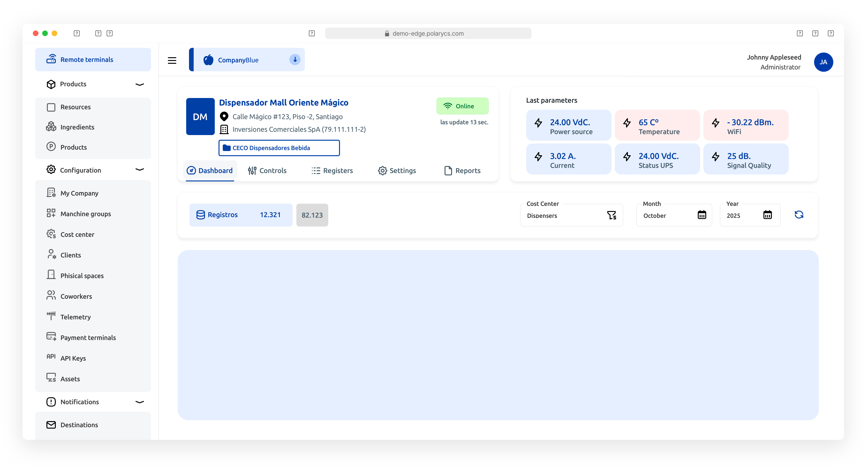Click the 82.123 gray counter button
The height and width of the screenshot is (468, 868).
pyautogui.click(x=312, y=215)
